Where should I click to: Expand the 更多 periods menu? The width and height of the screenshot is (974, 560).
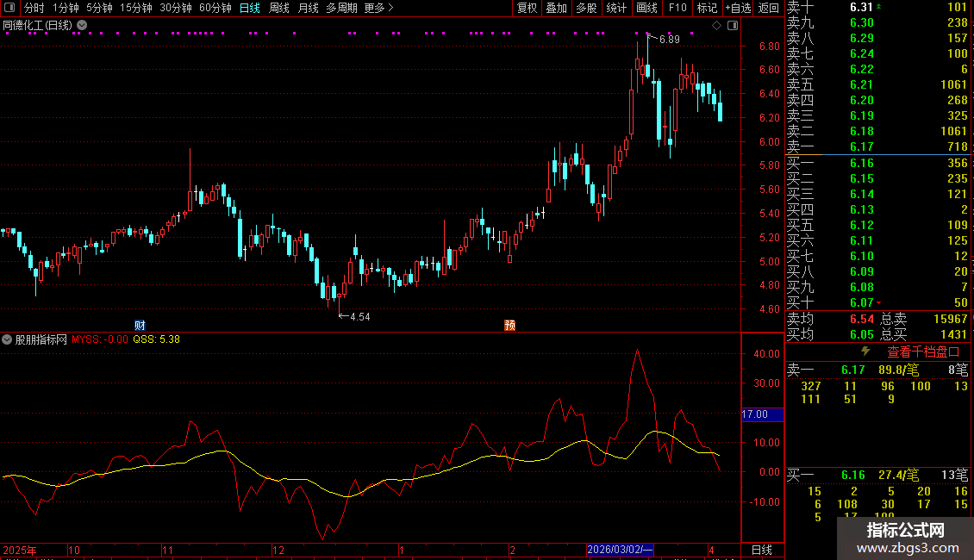(378, 8)
